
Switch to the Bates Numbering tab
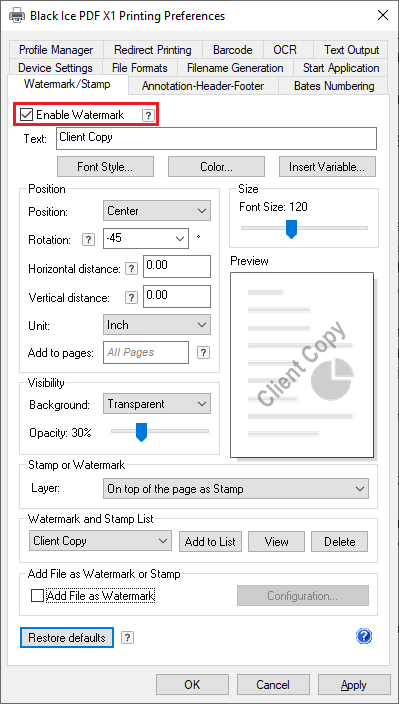click(334, 86)
